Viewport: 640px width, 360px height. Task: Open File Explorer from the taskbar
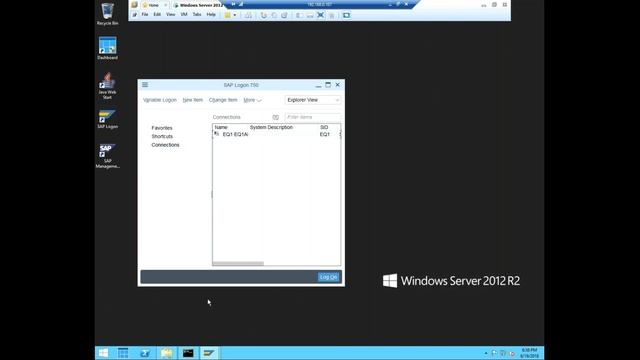(166, 353)
